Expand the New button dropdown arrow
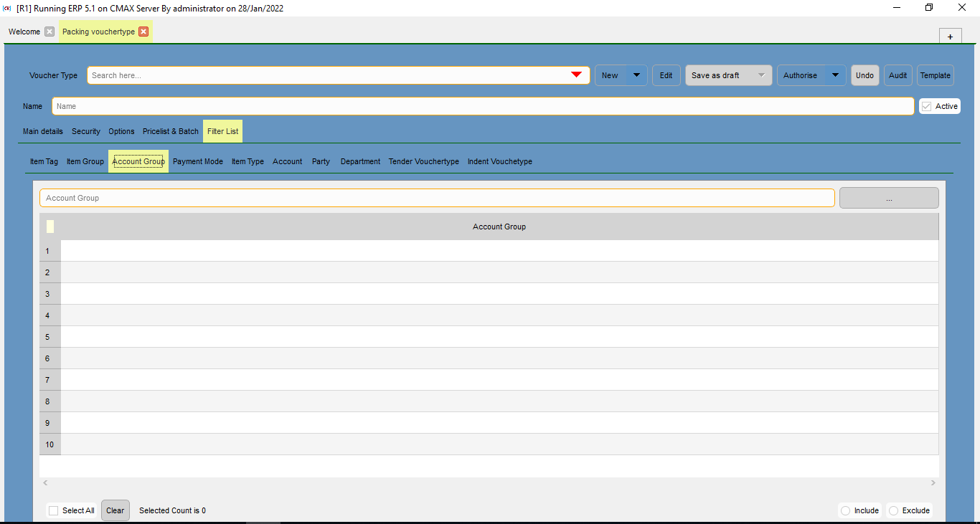 tap(636, 75)
